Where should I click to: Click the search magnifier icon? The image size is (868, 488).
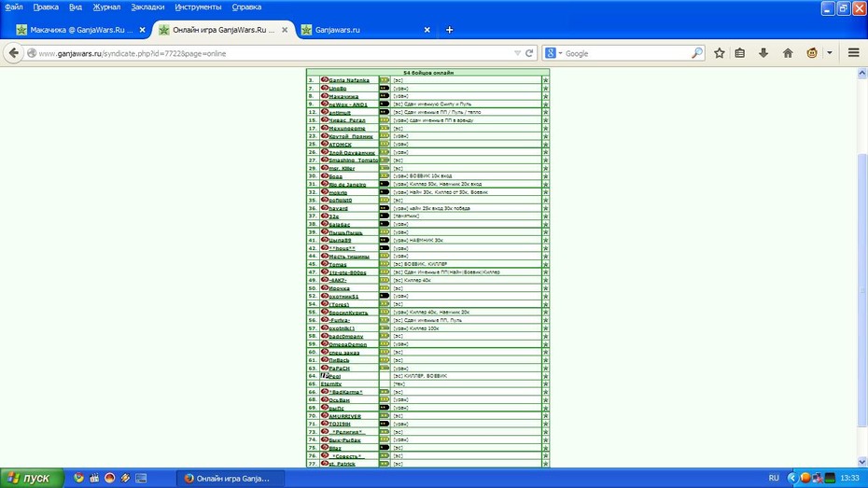pyautogui.click(x=697, y=53)
